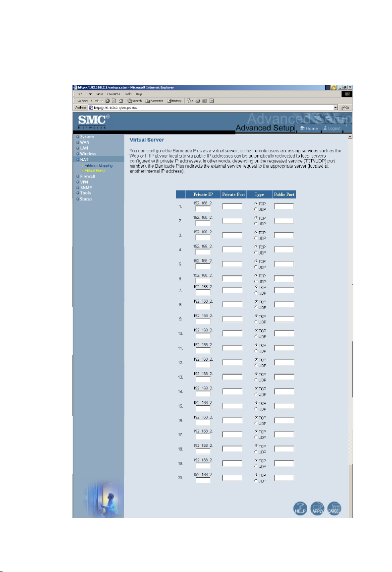Viewport: 392px width, 572px height.
Task: Click the Go button beside address bar
Action: [x=345, y=108]
